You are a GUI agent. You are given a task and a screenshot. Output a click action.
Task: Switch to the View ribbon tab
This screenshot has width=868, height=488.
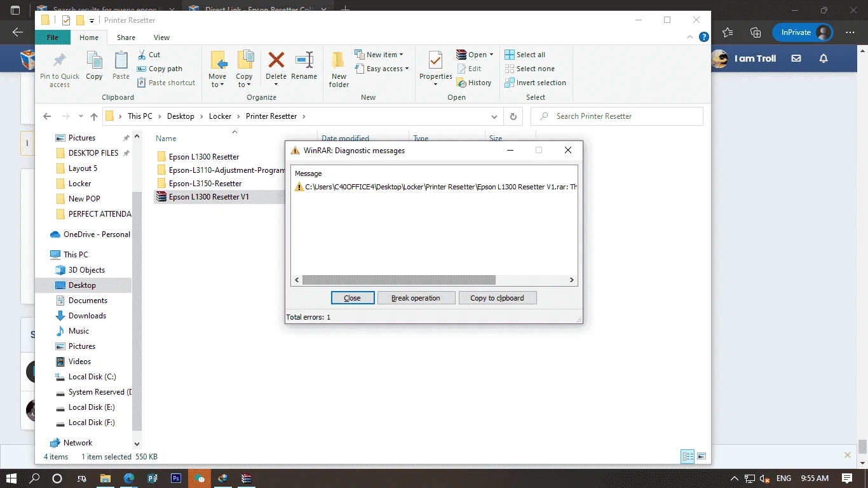point(161,37)
